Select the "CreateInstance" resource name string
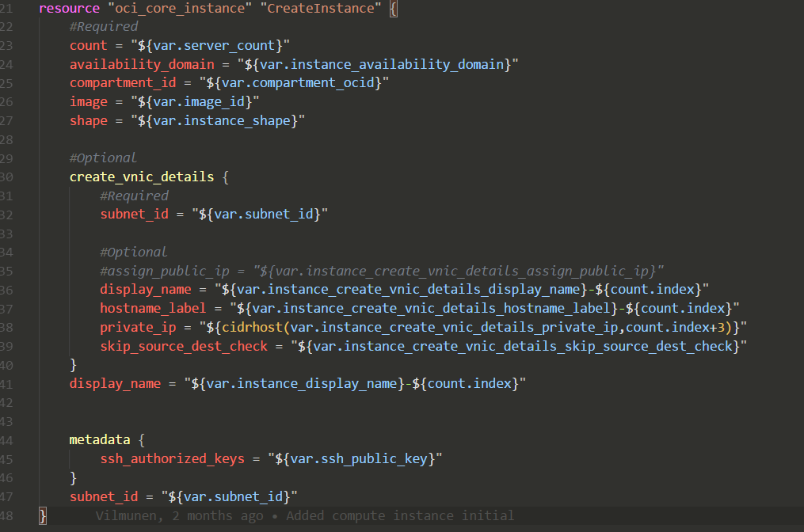804x532 pixels. (321, 8)
